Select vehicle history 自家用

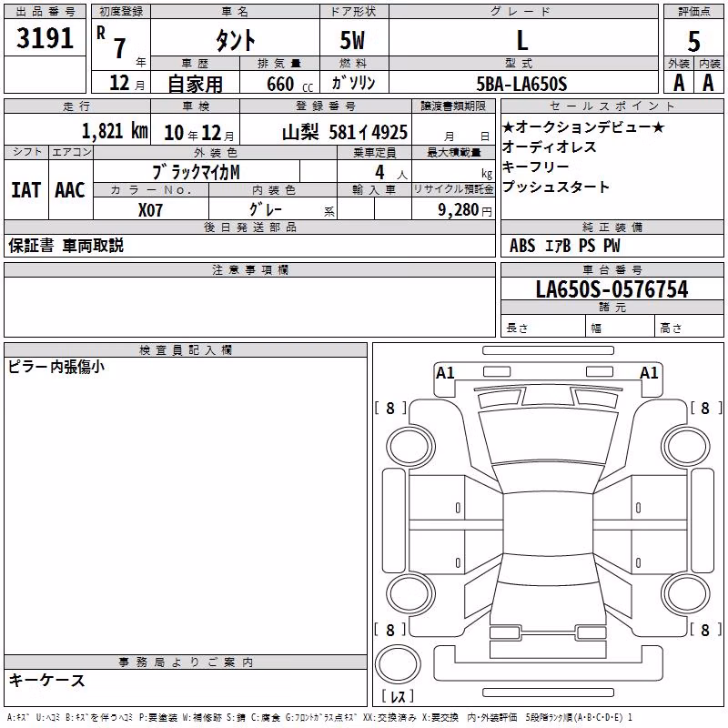[x=195, y=84]
